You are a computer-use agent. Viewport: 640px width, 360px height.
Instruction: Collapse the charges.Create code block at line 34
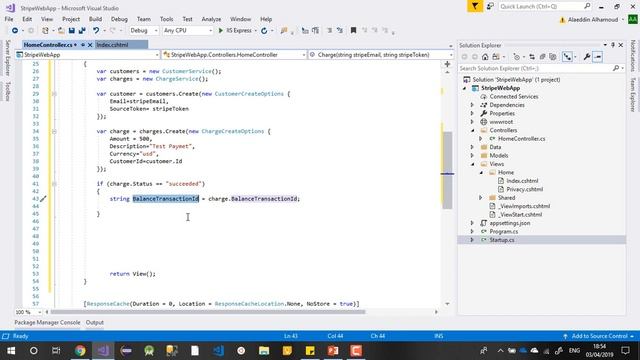[x=54, y=131]
